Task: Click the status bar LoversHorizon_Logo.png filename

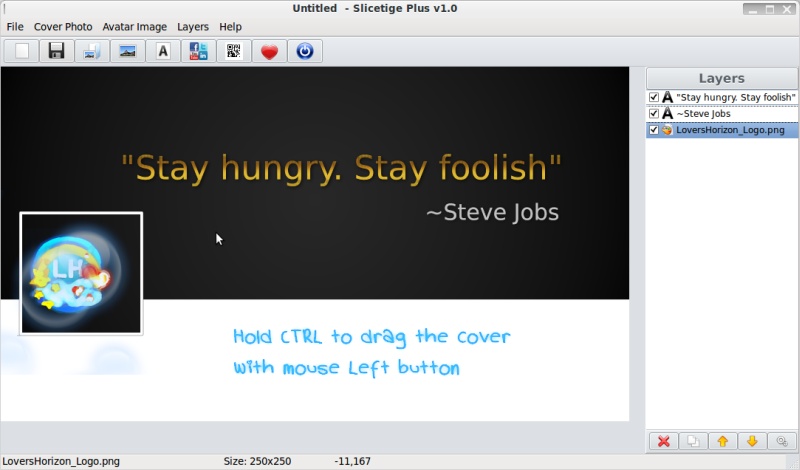Action: 61,461
